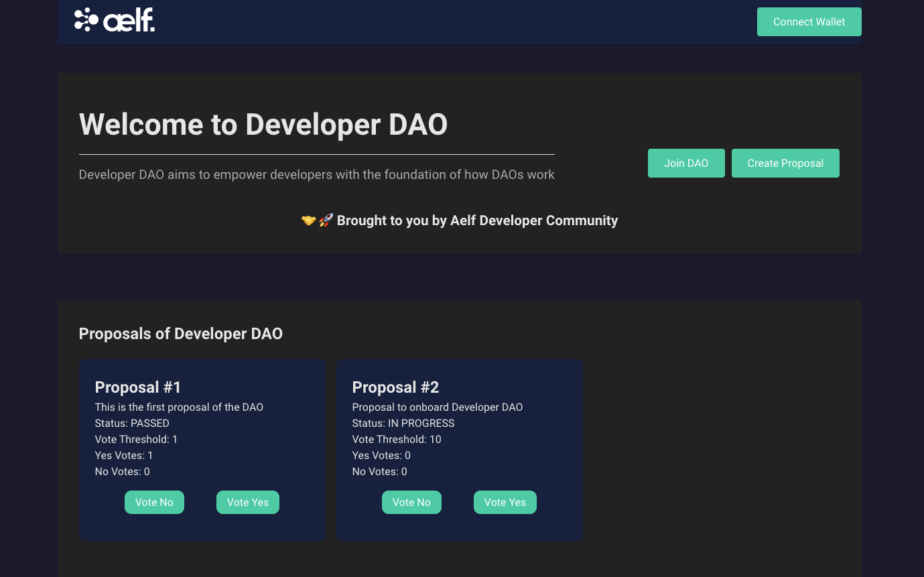Click 'Proposals of Developer DAO' heading
This screenshot has height=577, width=924.
coord(181,334)
